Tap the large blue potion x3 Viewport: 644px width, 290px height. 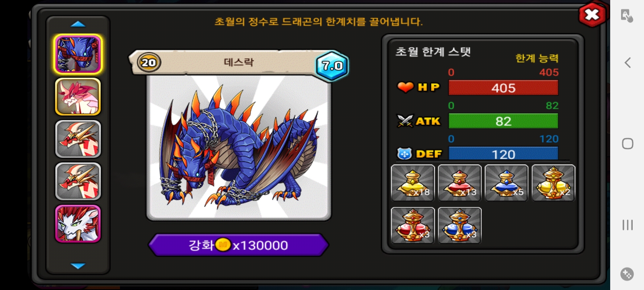click(x=459, y=225)
